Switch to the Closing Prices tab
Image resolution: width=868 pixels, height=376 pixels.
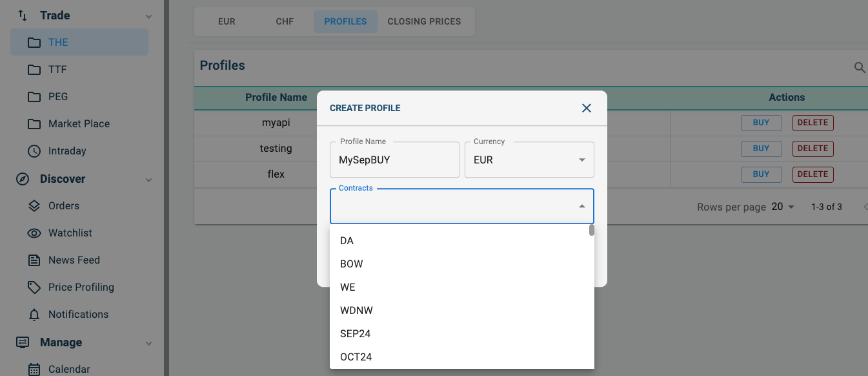coord(424,21)
